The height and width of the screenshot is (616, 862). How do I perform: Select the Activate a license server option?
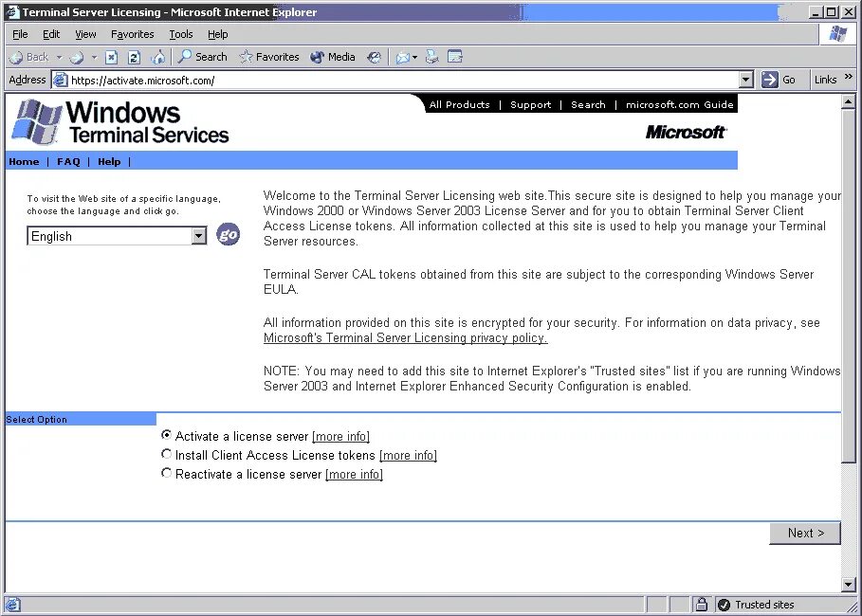(167, 435)
